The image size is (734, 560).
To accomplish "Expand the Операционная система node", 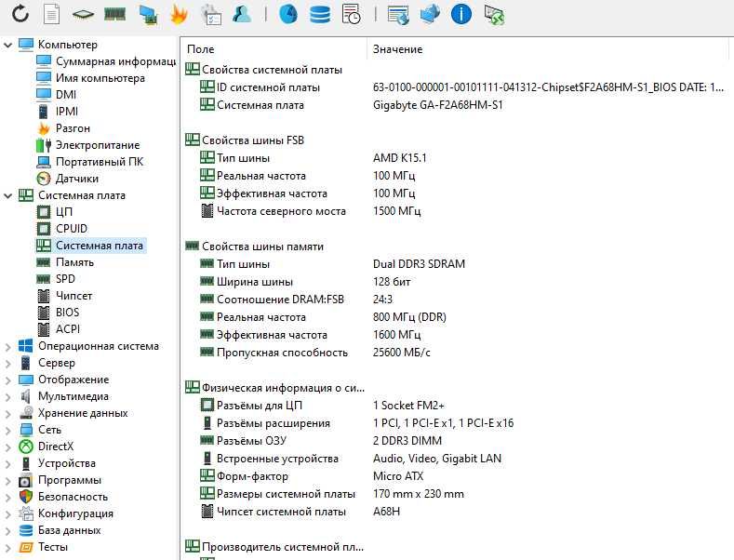I will pos(8,346).
